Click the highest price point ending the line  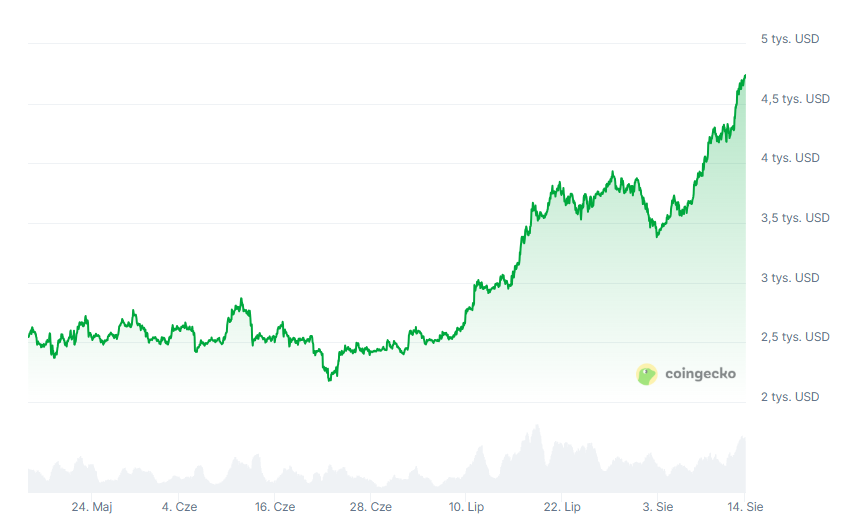click(x=745, y=76)
